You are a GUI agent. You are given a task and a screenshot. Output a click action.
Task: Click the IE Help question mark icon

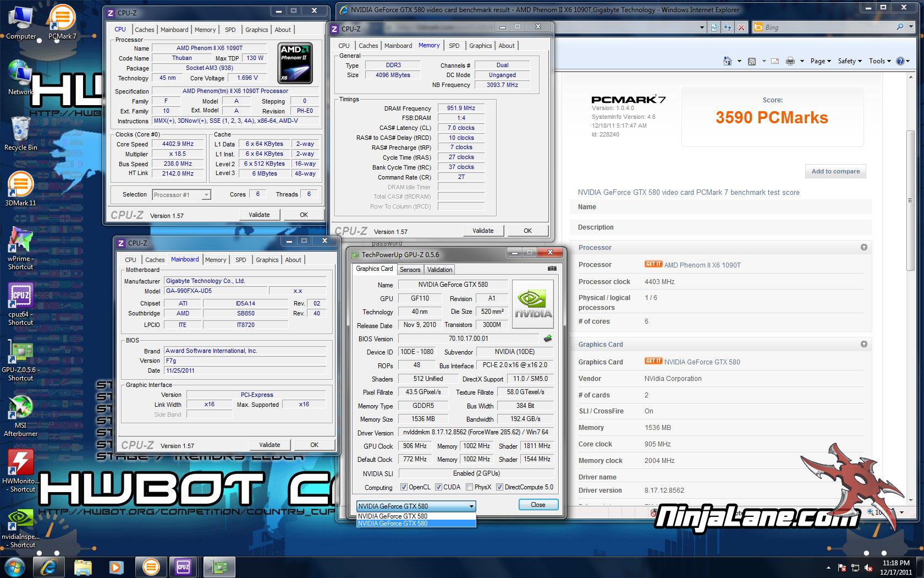click(900, 61)
